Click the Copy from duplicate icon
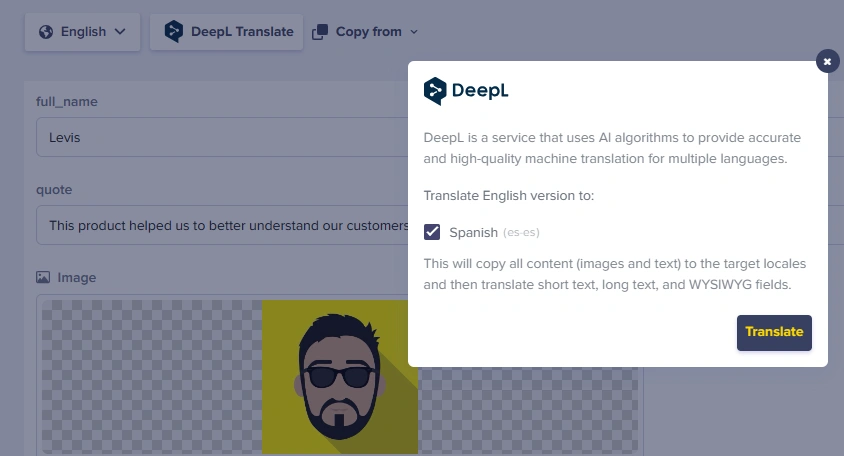Screen dimensions: 844x456 (x=320, y=32)
